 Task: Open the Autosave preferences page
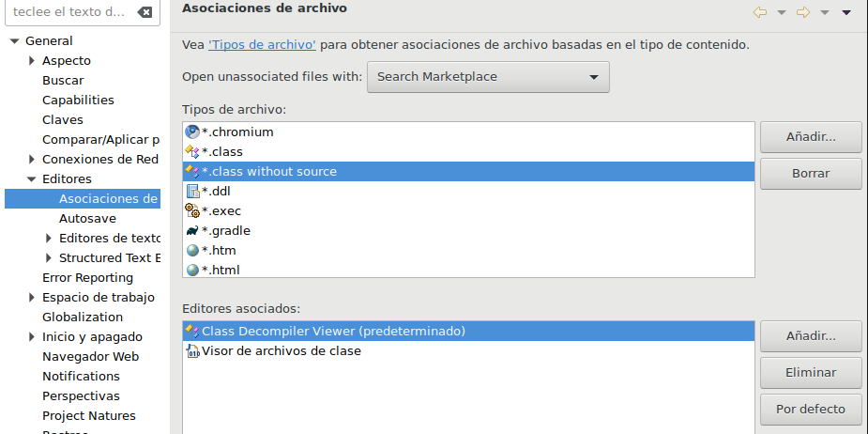coord(87,218)
